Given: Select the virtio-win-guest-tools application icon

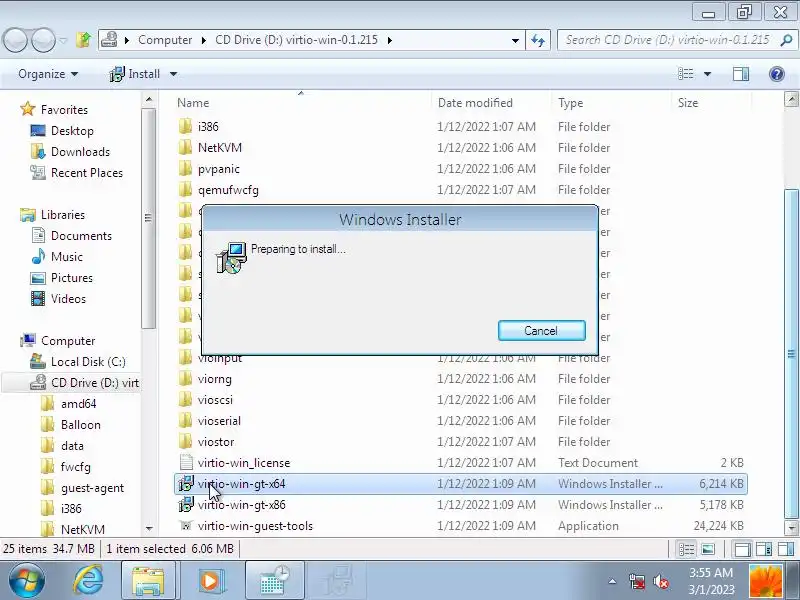Looking at the screenshot, I should coord(186,526).
